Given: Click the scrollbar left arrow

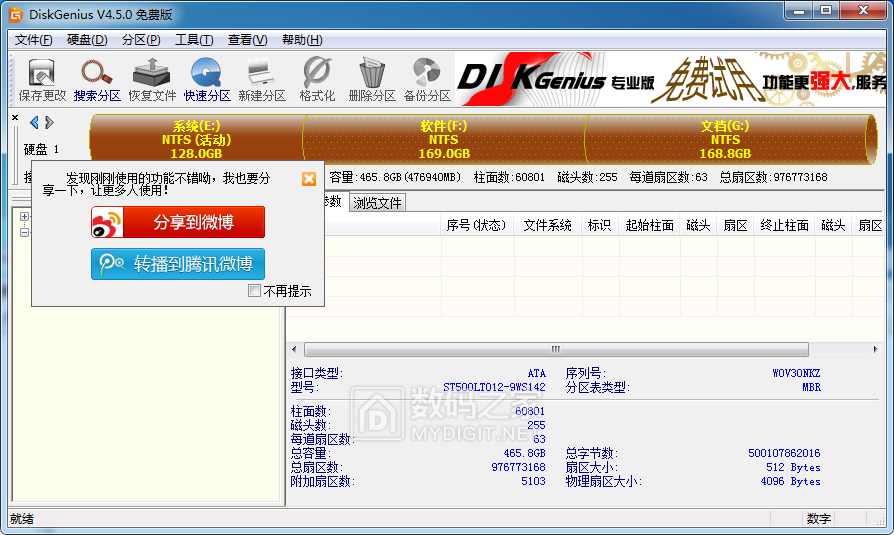Looking at the screenshot, I should point(294,349).
